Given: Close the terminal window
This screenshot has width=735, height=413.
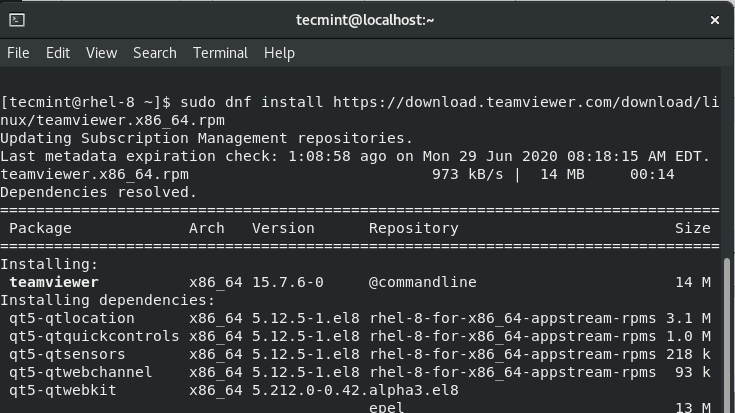Looking at the screenshot, I should click(x=715, y=19).
